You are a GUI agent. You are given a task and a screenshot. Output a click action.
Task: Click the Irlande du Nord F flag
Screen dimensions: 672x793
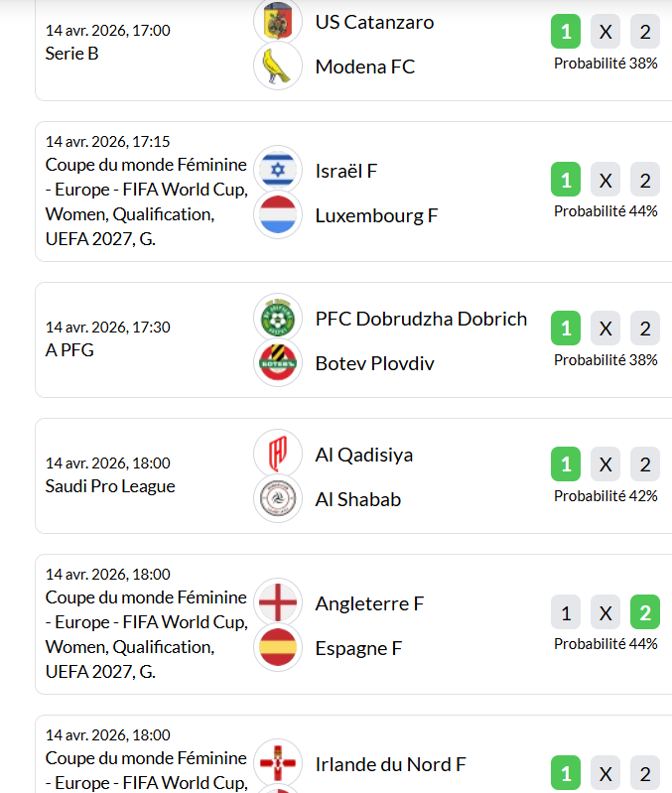[x=278, y=764]
